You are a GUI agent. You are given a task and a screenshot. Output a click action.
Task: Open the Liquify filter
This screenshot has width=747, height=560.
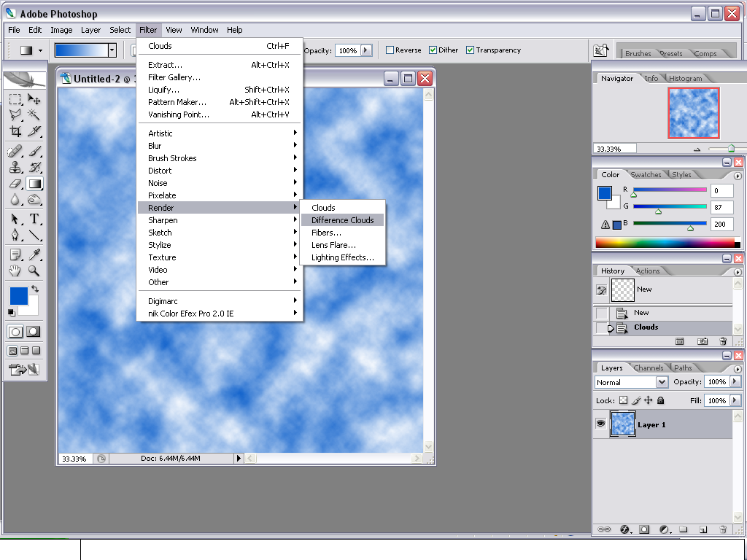click(220, 90)
